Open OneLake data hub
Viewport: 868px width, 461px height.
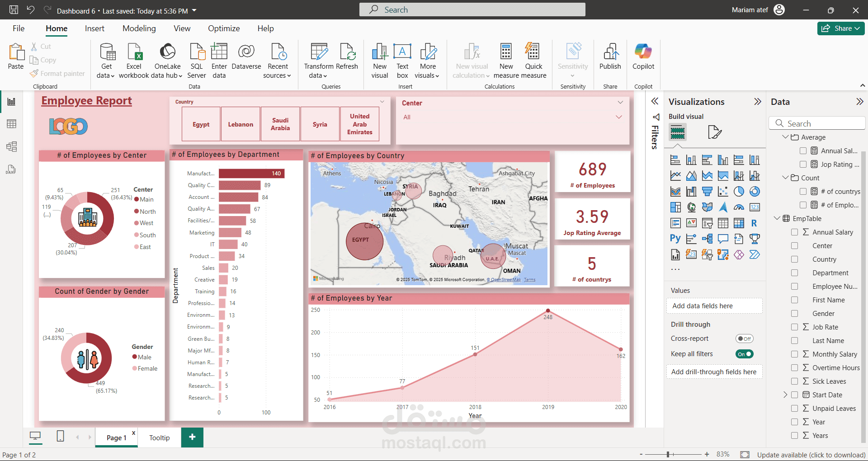point(167,61)
